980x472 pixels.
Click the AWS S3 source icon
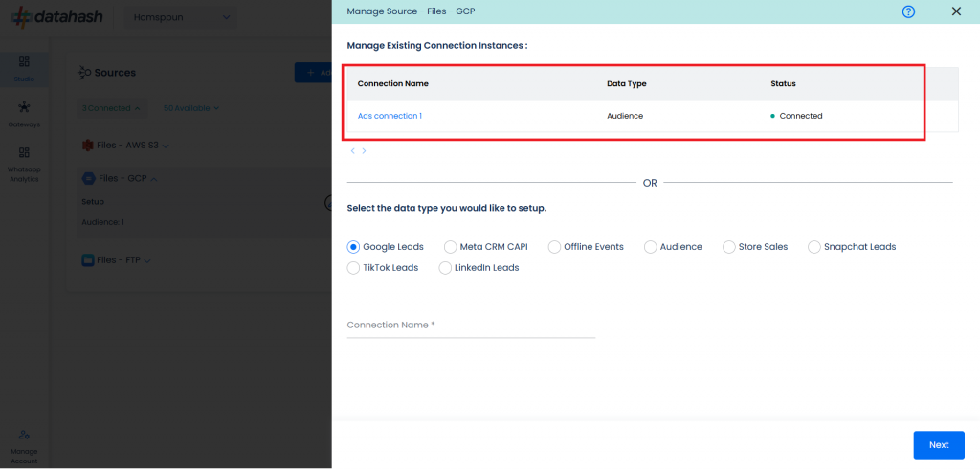click(x=87, y=146)
